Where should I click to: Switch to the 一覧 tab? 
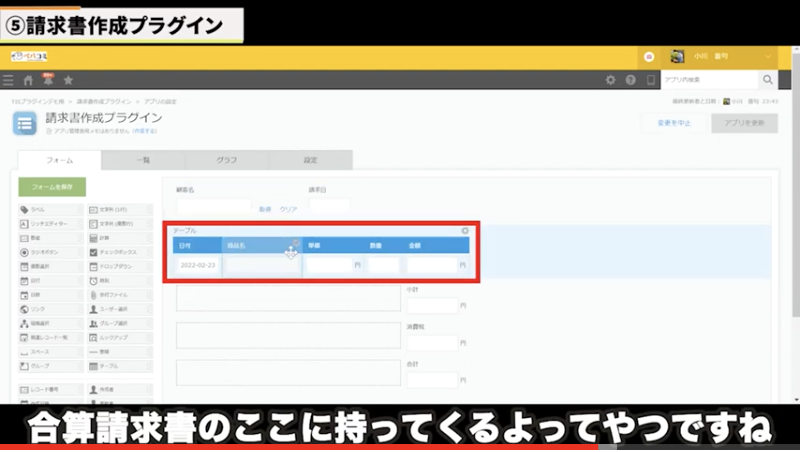(143, 160)
